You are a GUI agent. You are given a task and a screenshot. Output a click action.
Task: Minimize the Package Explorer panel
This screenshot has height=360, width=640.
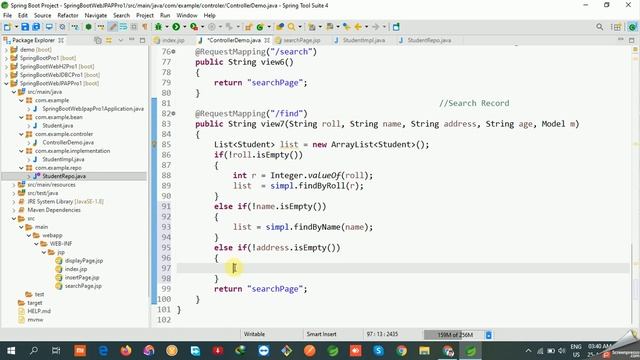tap(131, 40)
